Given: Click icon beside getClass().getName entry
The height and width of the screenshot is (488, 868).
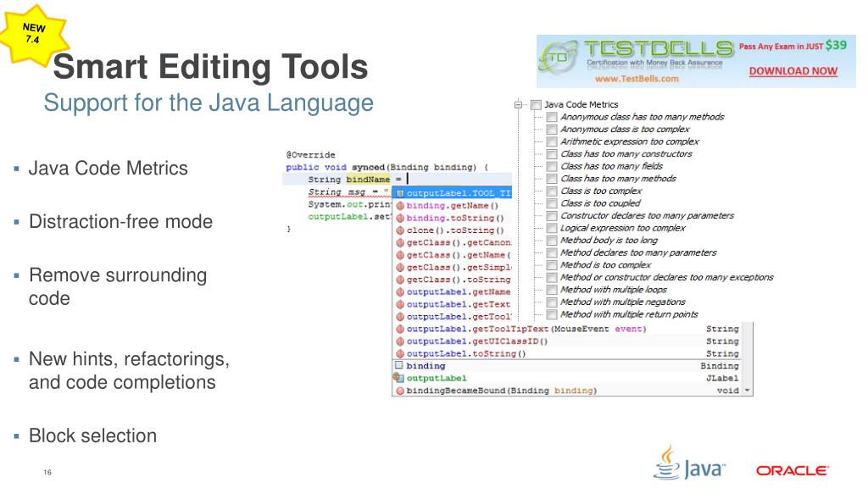Looking at the screenshot, I should [x=400, y=255].
